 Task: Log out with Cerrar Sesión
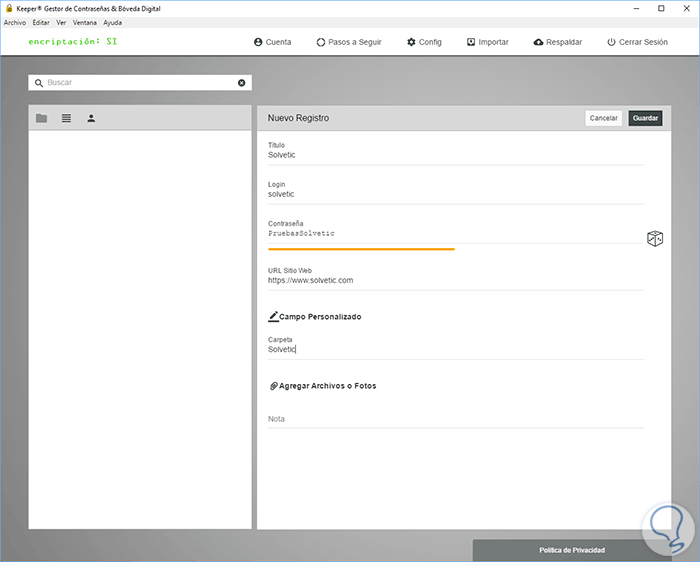(638, 42)
